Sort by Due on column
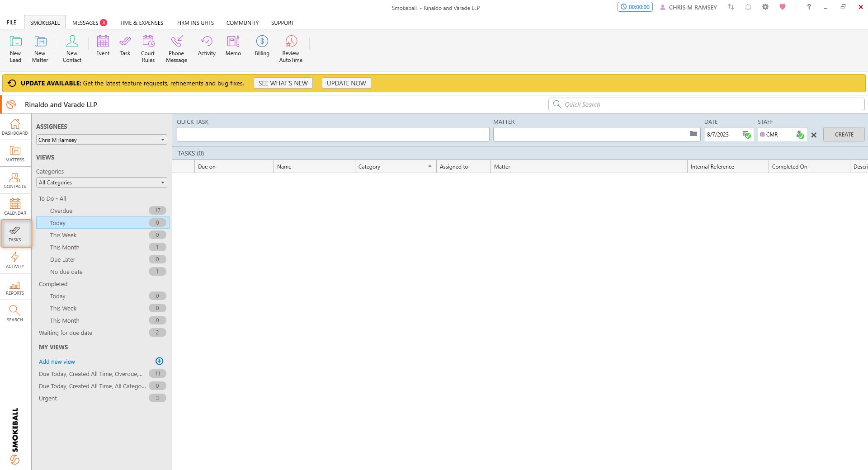The width and height of the screenshot is (868, 470). click(234, 166)
